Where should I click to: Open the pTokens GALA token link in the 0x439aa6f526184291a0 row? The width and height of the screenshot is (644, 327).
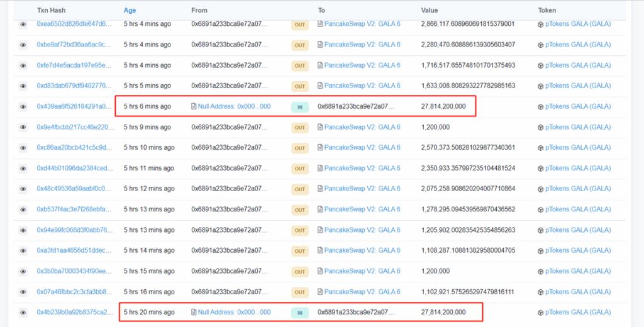[578, 106]
